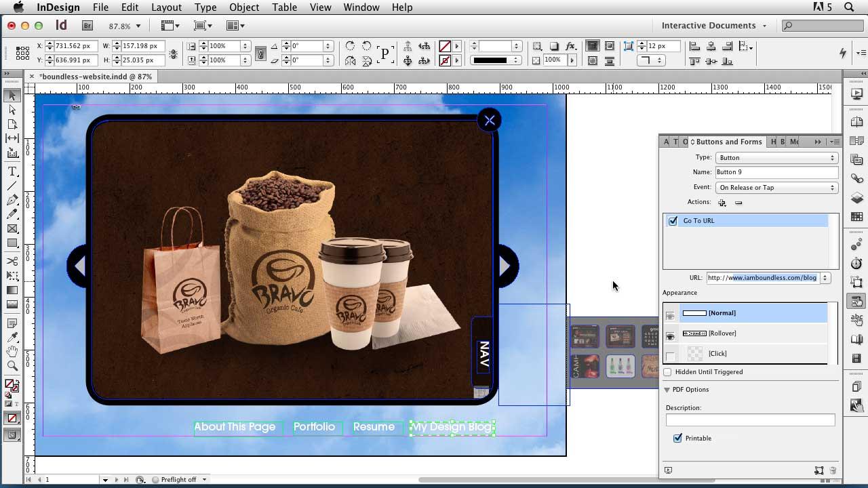The image size is (868, 488).
Task: Select the Rectangle Frame tool
Action: (12, 229)
